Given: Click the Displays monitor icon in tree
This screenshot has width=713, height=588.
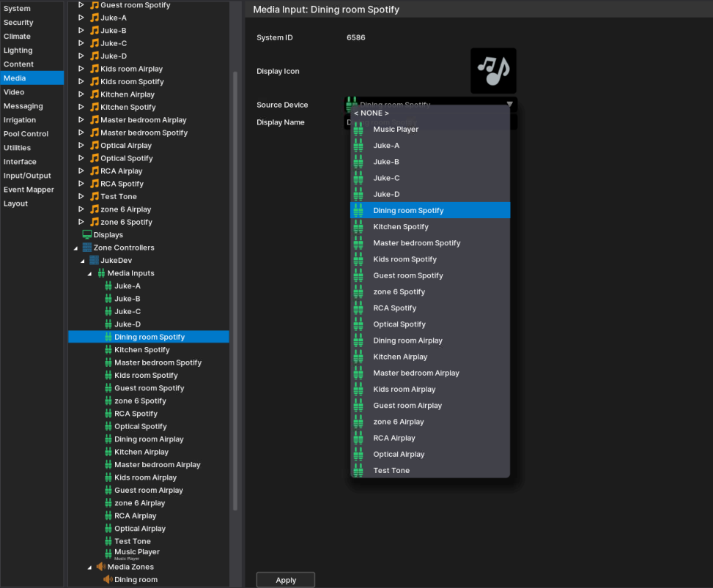Looking at the screenshot, I should click(87, 234).
